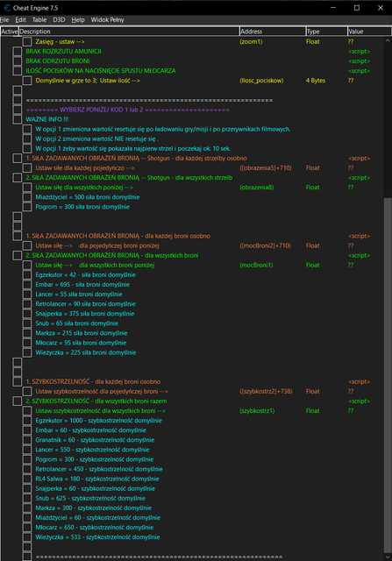Click the 4 Bytes type cell
The width and height of the screenshot is (392, 561).
pyautogui.click(x=316, y=81)
